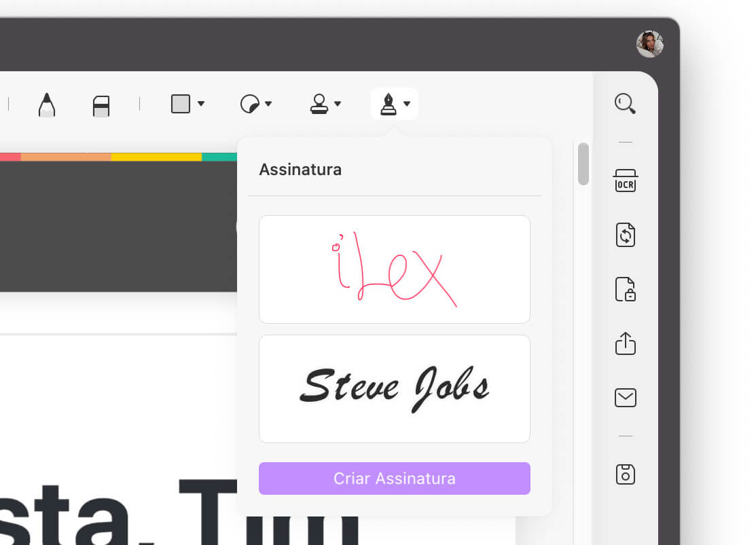
Task: Select the rectangle shape tool
Action: point(181,104)
